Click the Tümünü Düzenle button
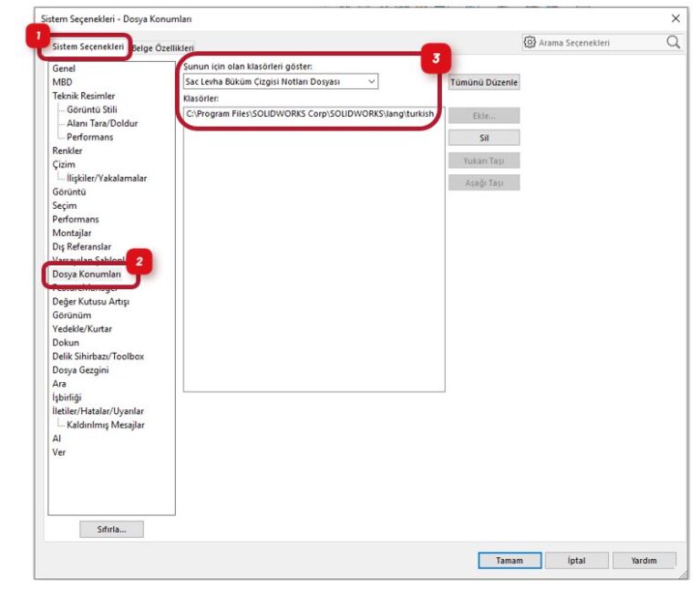The height and width of the screenshot is (590, 700). (x=483, y=82)
